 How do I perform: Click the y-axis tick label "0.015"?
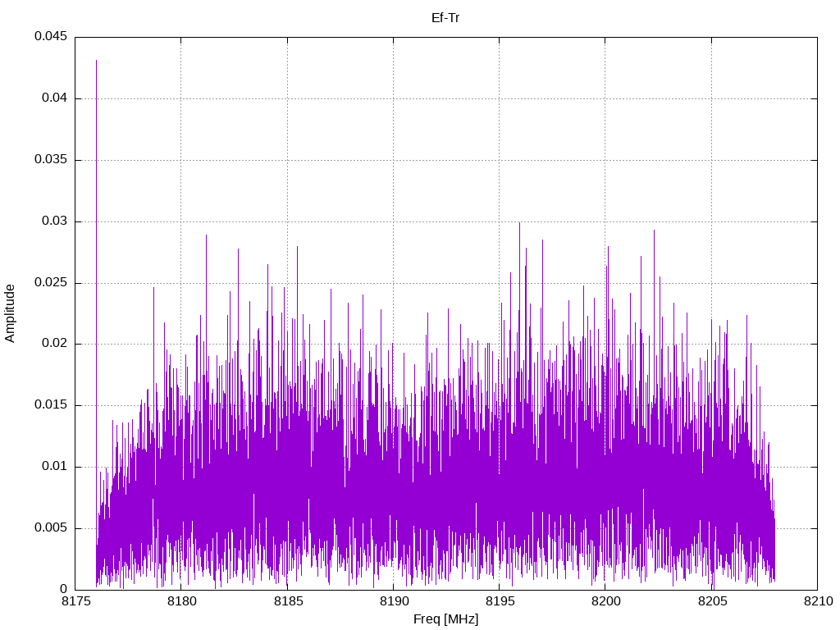click(51, 405)
